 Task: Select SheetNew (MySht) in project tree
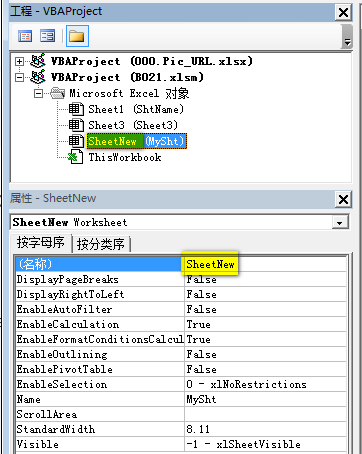(137, 141)
